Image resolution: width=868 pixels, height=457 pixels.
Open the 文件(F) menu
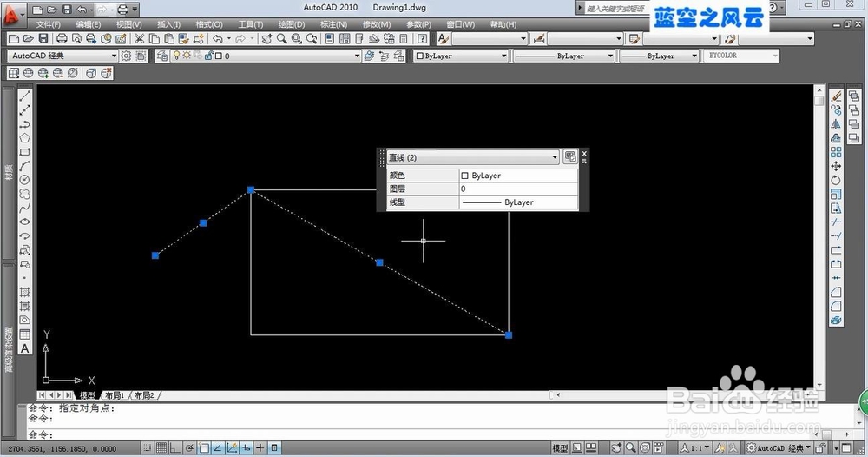pos(48,24)
